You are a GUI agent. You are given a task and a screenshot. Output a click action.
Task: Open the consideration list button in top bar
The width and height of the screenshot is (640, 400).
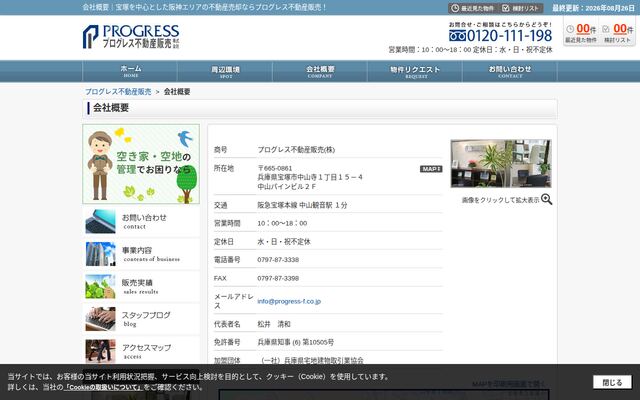pos(521,8)
